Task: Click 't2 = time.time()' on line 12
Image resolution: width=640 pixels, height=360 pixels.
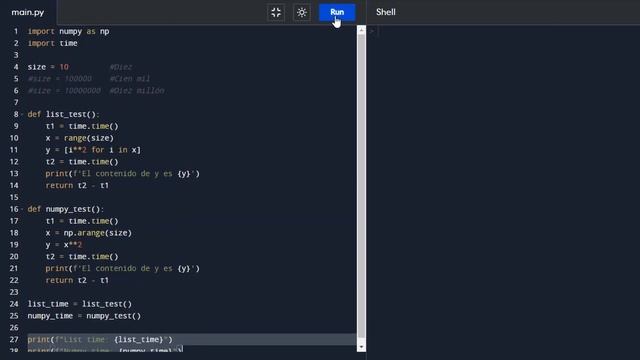Action: click(x=82, y=162)
